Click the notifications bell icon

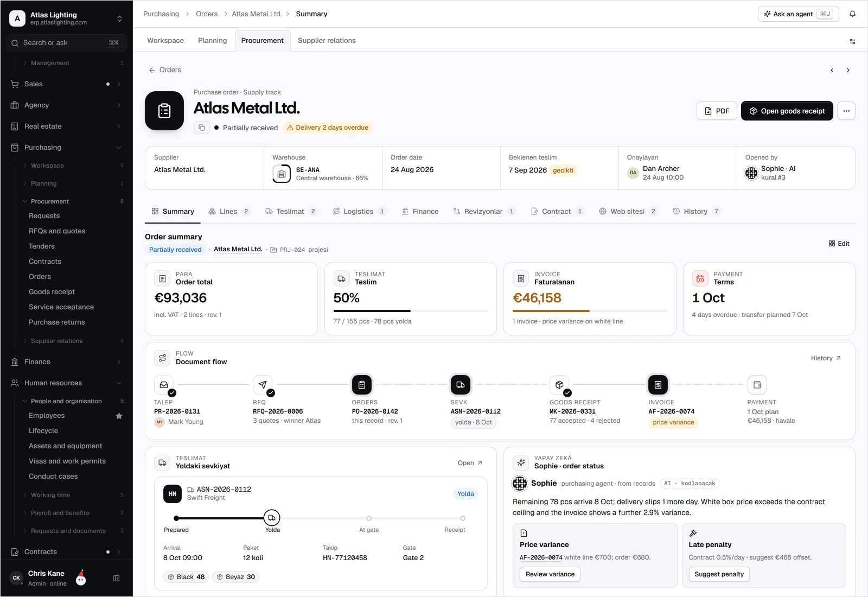852,14
